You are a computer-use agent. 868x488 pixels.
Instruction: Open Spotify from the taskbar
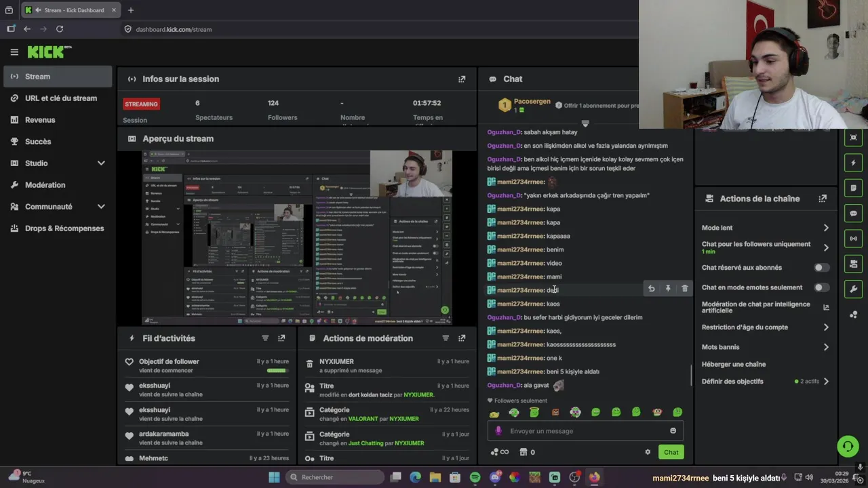(x=475, y=477)
